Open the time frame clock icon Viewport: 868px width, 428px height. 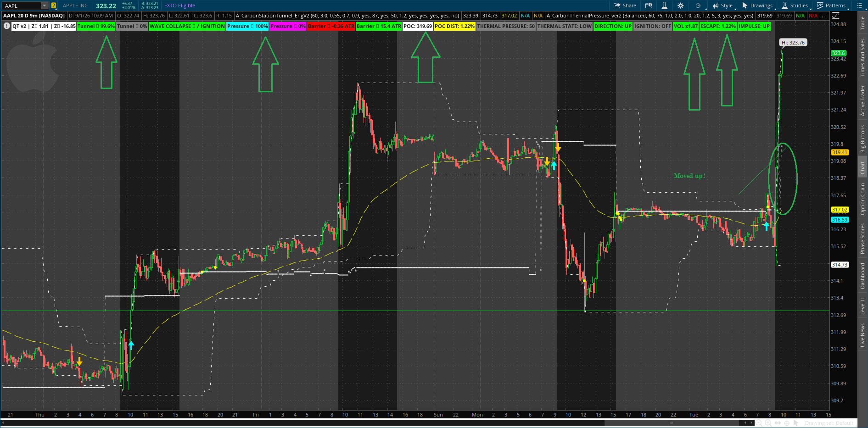click(698, 6)
